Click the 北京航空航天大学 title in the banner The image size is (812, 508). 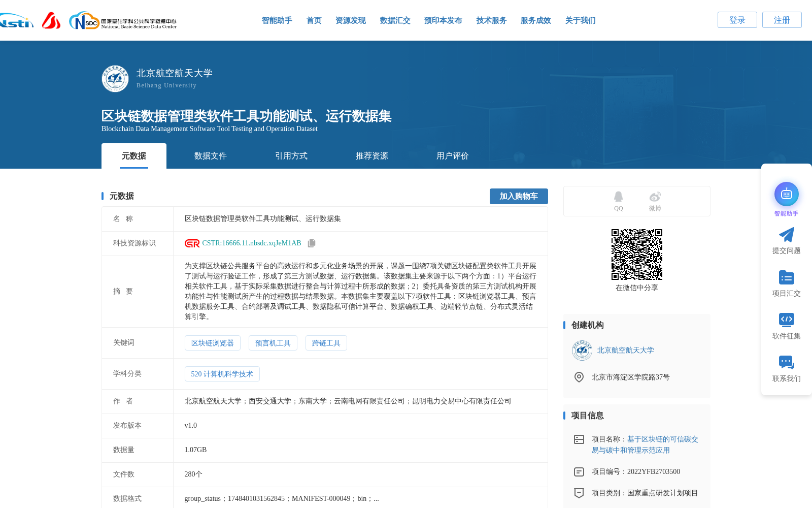tap(175, 73)
